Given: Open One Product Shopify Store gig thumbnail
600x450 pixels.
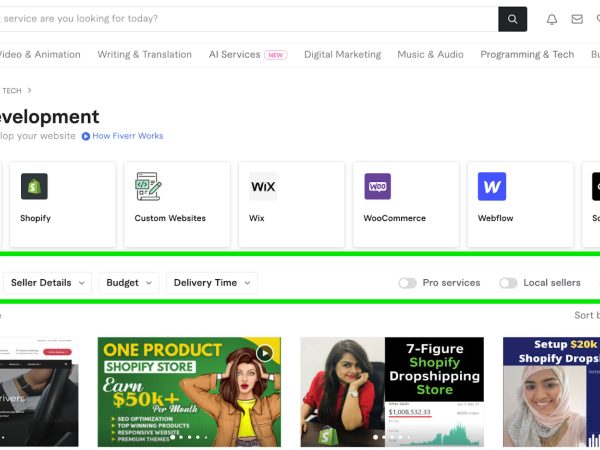Looking at the screenshot, I should [x=189, y=392].
